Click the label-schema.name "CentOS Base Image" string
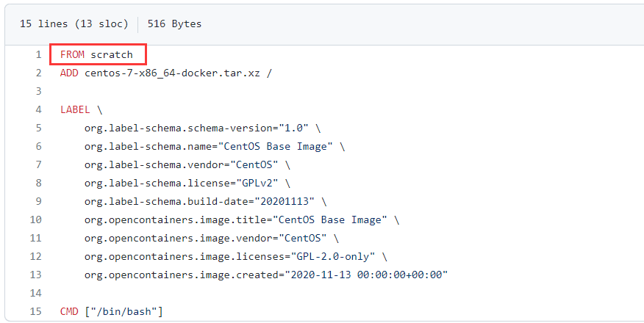The width and height of the screenshot is (644, 323). (x=282, y=146)
